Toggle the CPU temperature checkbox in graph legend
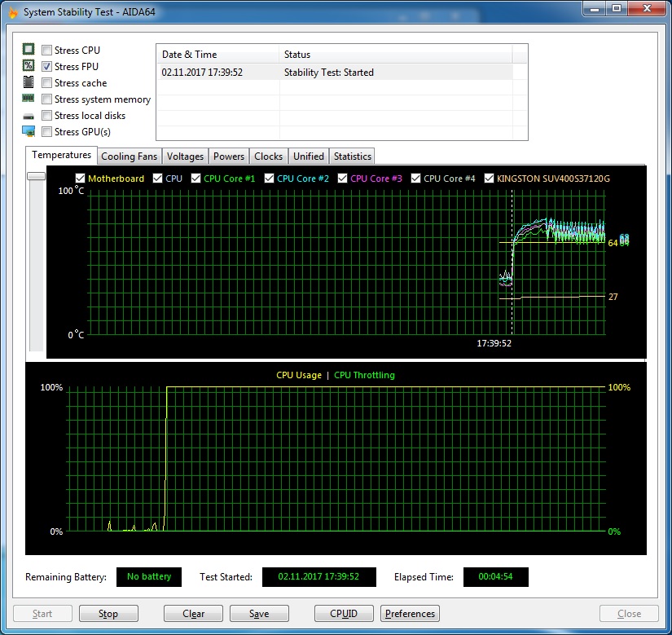The width and height of the screenshot is (672, 635). [158, 179]
